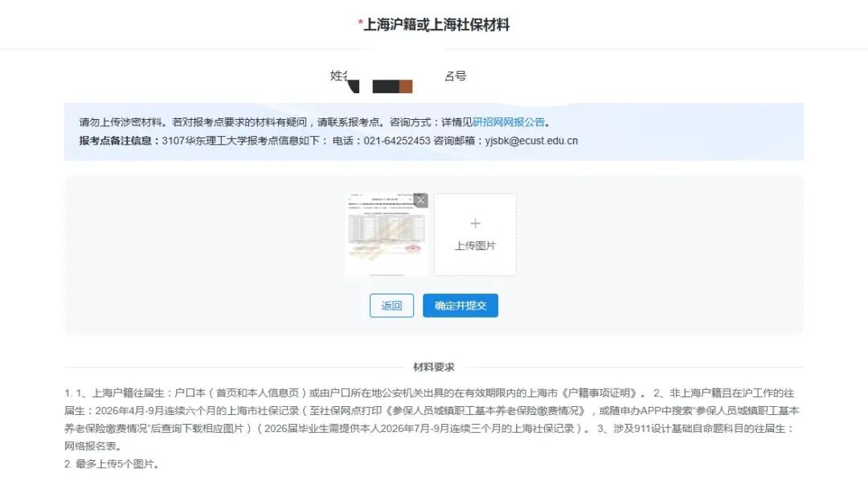The image size is (868, 489).
Task: Click the 材料要求 section heading
Action: [x=434, y=368]
